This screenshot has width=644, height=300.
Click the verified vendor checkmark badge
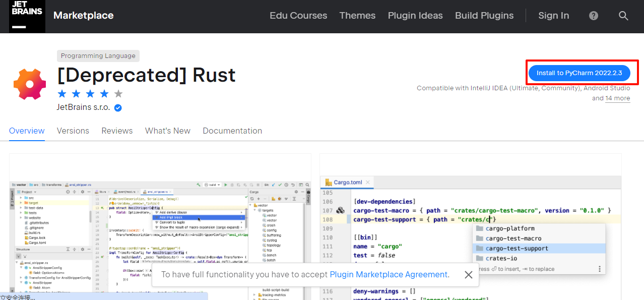point(118,107)
